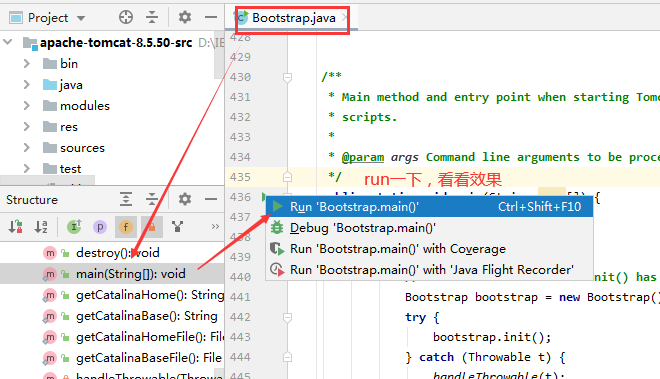This screenshot has height=379, width=660.
Task: Sort structure members by visibility
Action: click(x=16, y=227)
